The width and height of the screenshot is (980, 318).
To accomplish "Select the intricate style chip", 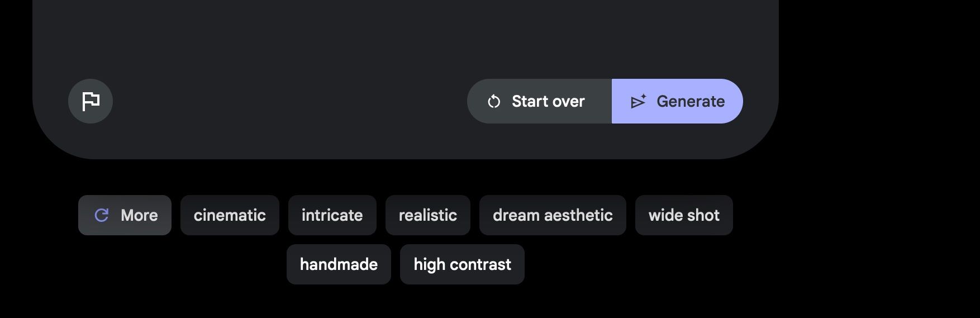I will point(332,215).
